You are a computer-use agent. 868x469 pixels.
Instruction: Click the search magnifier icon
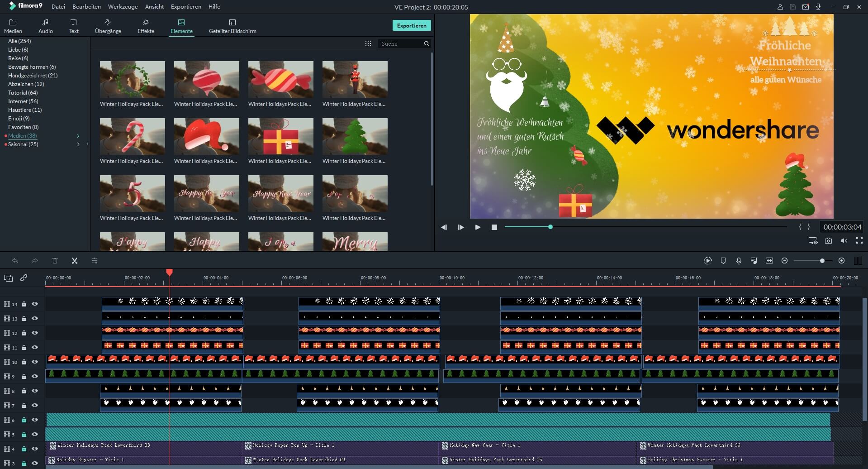coord(427,44)
